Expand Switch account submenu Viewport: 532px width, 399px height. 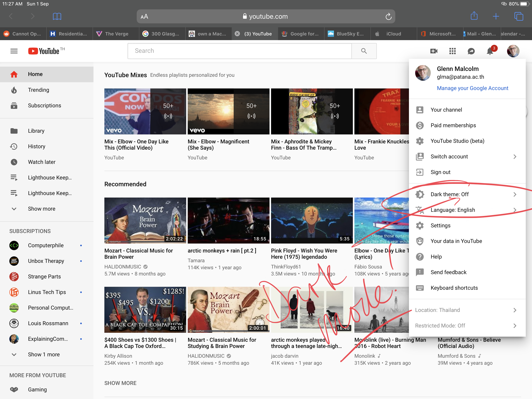[467, 157]
